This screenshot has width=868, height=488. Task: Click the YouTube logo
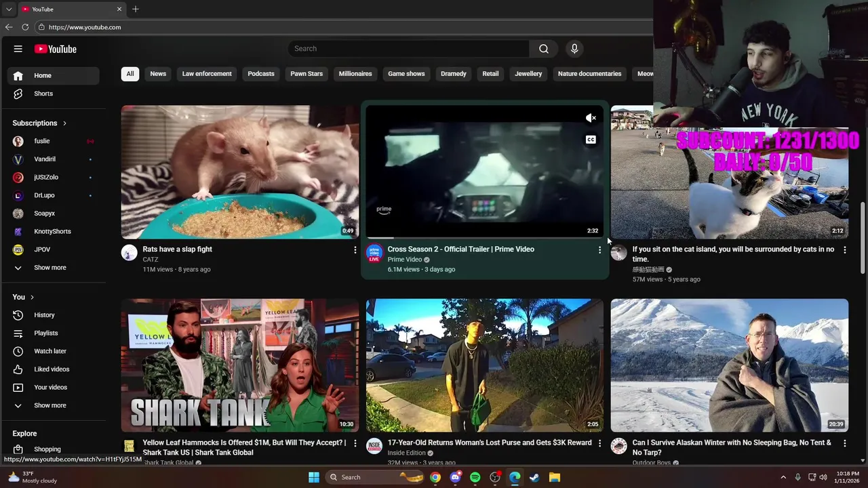pyautogui.click(x=56, y=49)
